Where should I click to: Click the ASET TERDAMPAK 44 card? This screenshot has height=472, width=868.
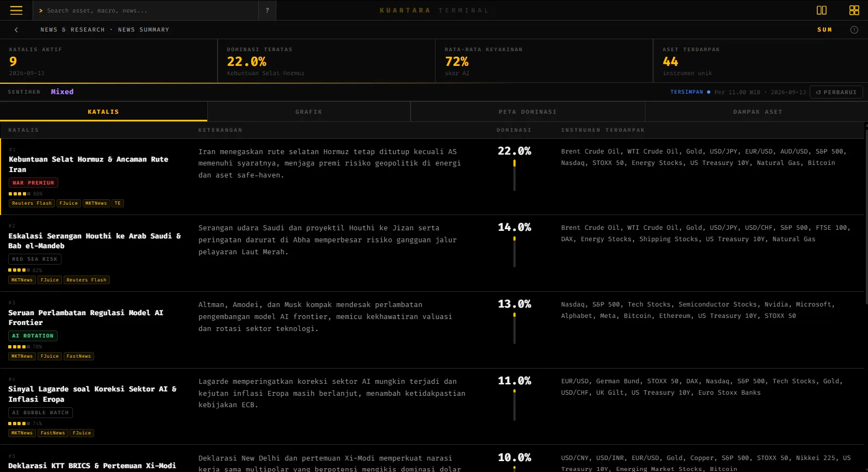(760, 61)
